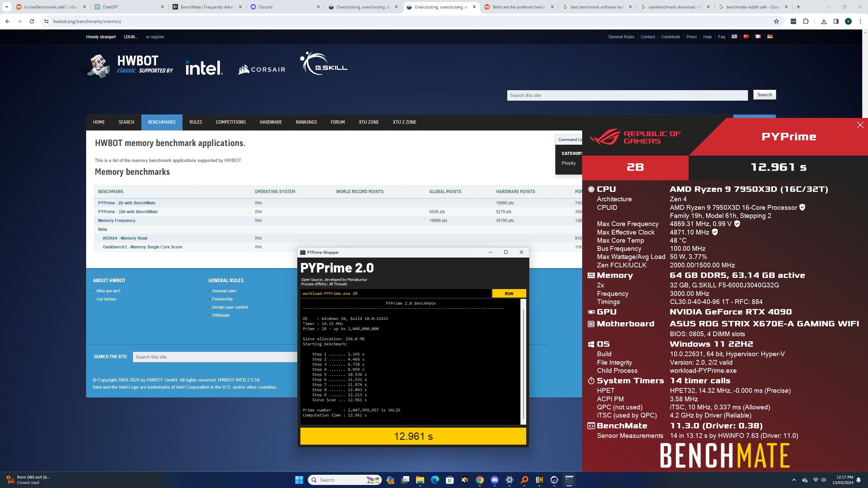Switch to the ChatGPT tab
This screenshot has width=868, height=488.
pyautogui.click(x=130, y=7)
